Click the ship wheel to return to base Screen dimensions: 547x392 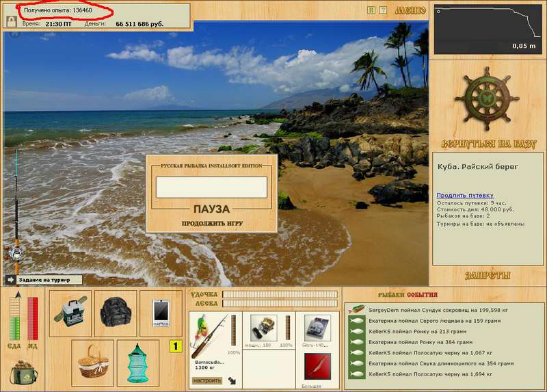tap(487, 99)
